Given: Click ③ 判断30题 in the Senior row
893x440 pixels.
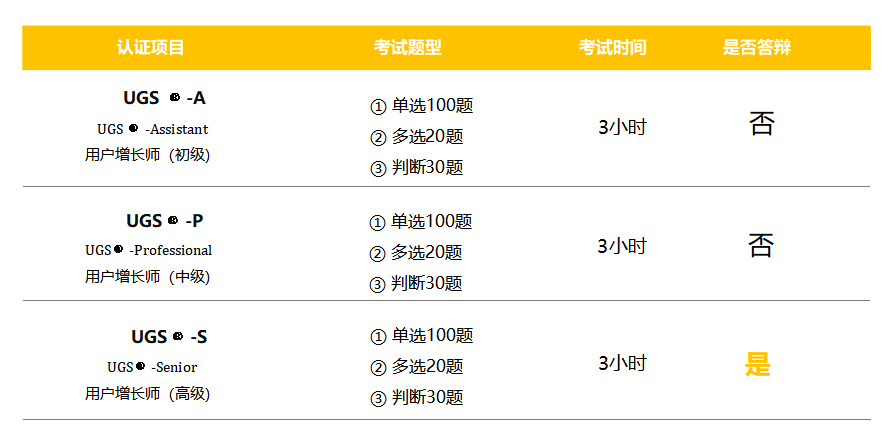Looking at the screenshot, I should [416, 398].
